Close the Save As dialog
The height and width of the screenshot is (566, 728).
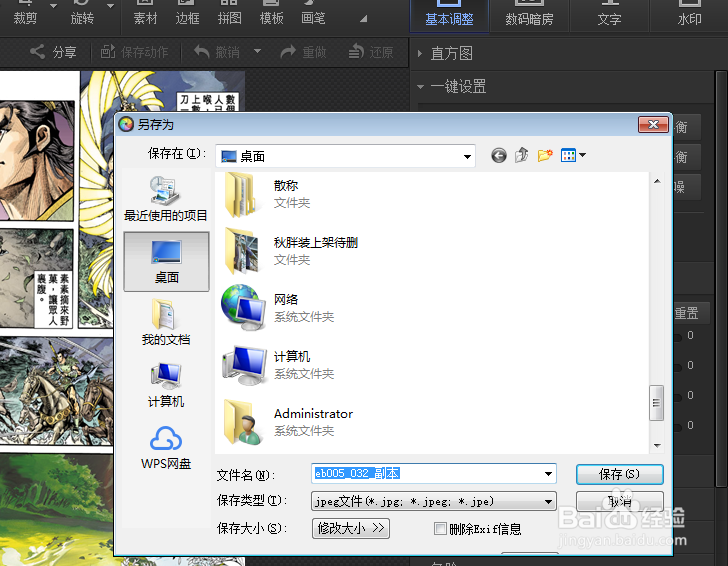click(x=653, y=124)
